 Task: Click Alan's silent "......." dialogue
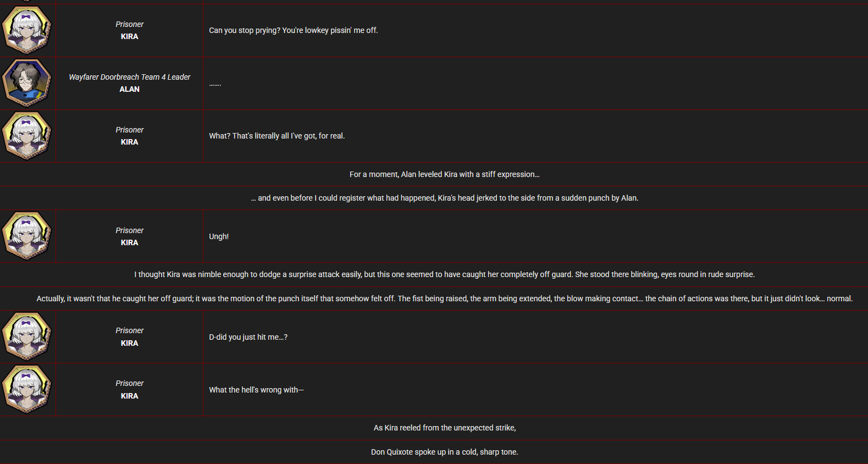coord(215,84)
